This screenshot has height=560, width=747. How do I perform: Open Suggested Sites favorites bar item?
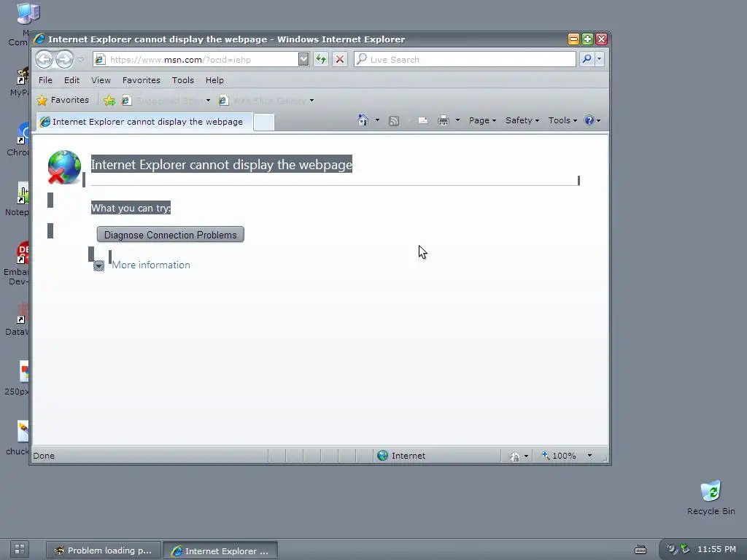click(x=166, y=101)
